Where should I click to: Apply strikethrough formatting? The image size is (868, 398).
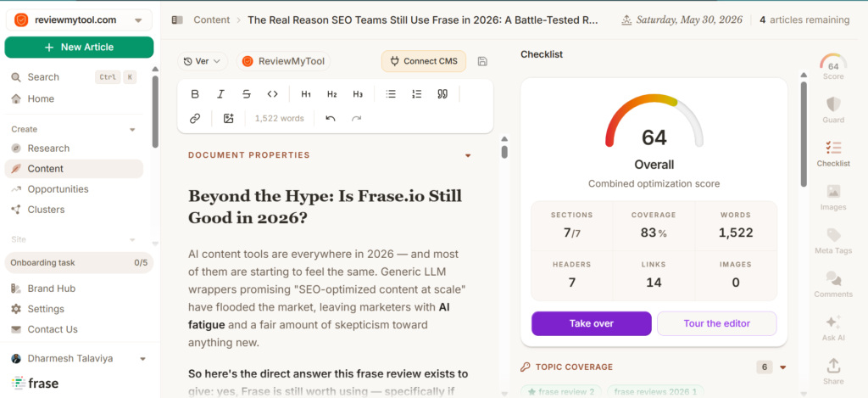pyautogui.click(x=247, y=94)
